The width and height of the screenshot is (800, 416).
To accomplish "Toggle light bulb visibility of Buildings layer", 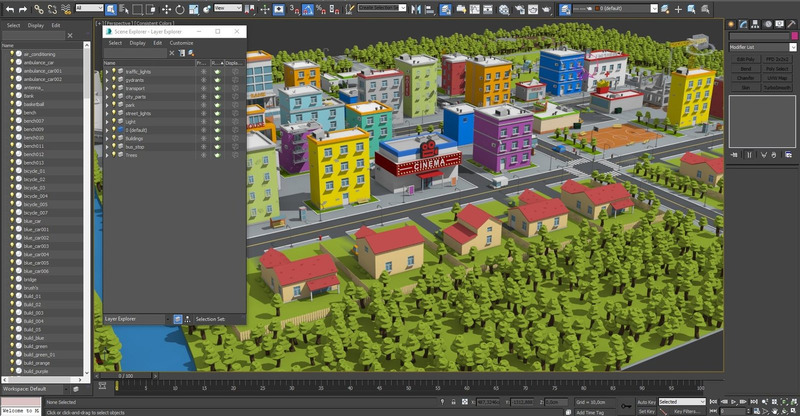I will 114,138.
